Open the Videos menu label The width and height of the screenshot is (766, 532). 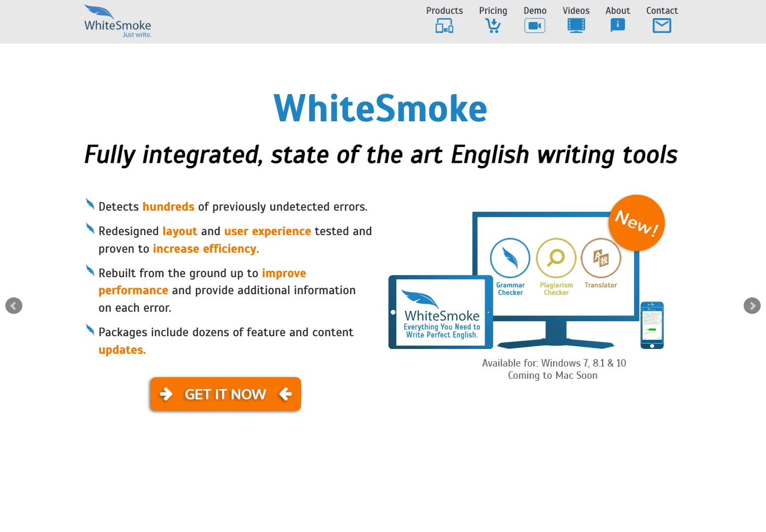[x=576, y=11]
